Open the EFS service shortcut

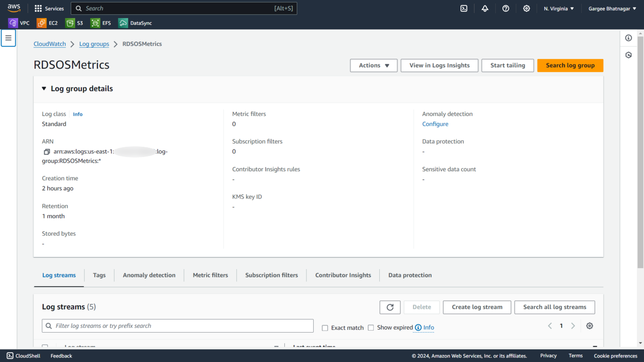101,23
